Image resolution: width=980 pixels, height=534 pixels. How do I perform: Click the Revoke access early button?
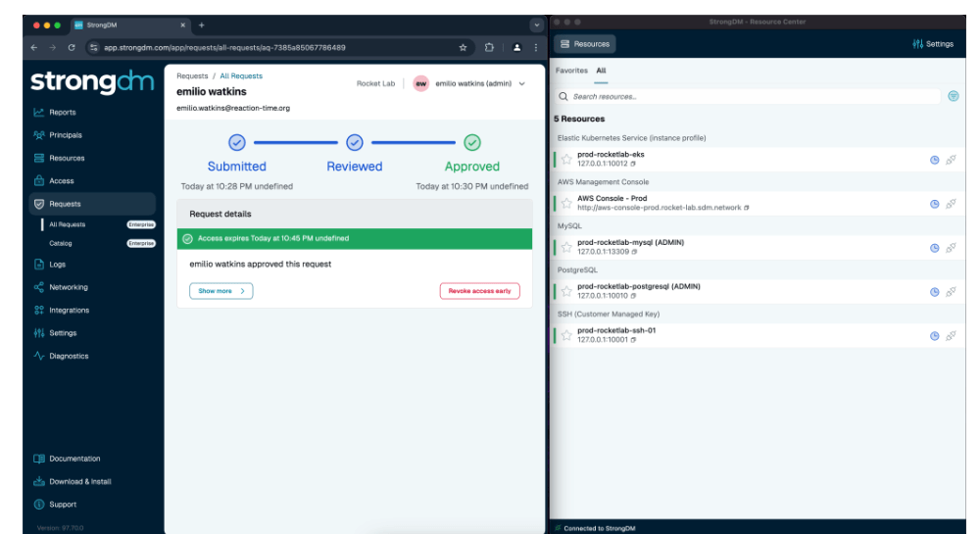[x=479, y=291]
